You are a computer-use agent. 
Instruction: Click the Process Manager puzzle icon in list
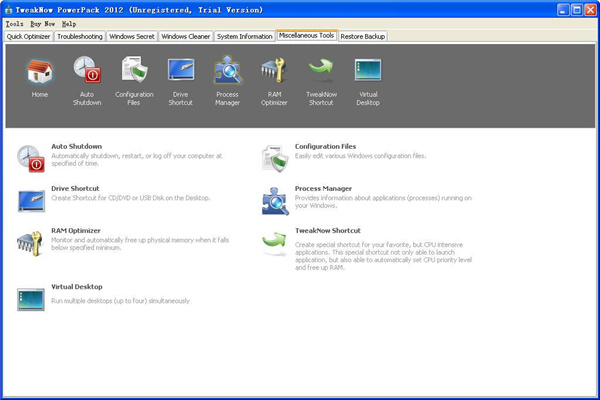click(275, 201)
